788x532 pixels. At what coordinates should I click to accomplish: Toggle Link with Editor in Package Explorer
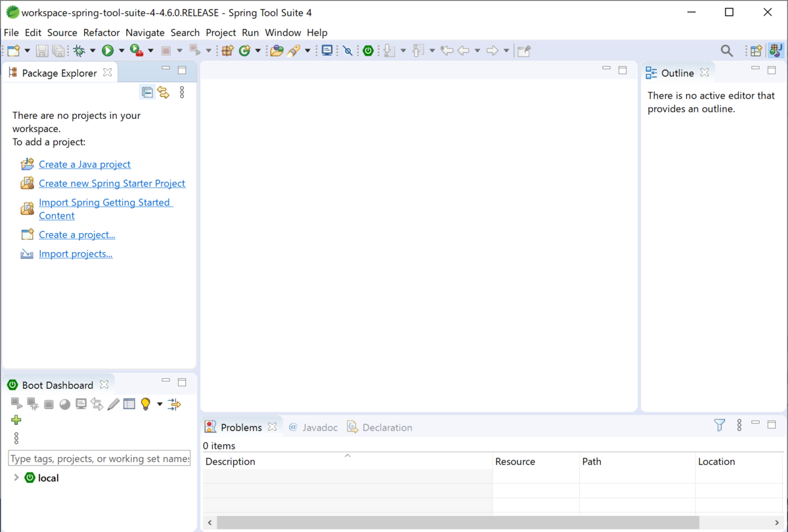click(x=163, y=92)
